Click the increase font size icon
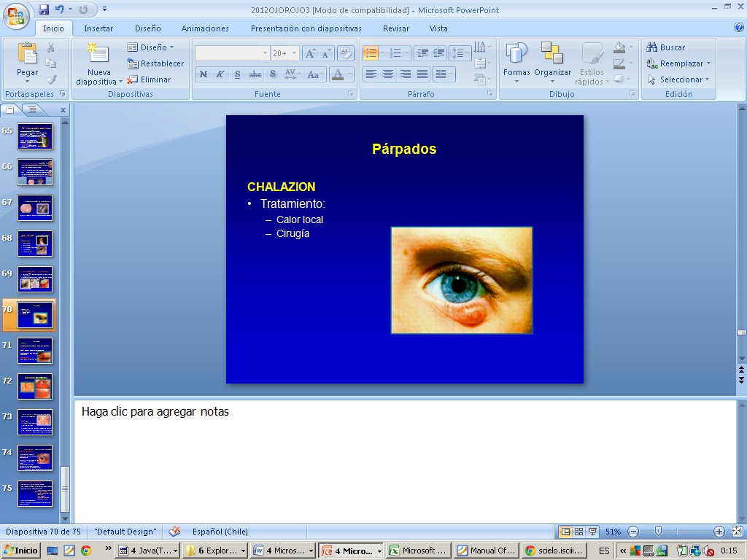747x560 pixels. pyautogui.click(x=310, y=53)
